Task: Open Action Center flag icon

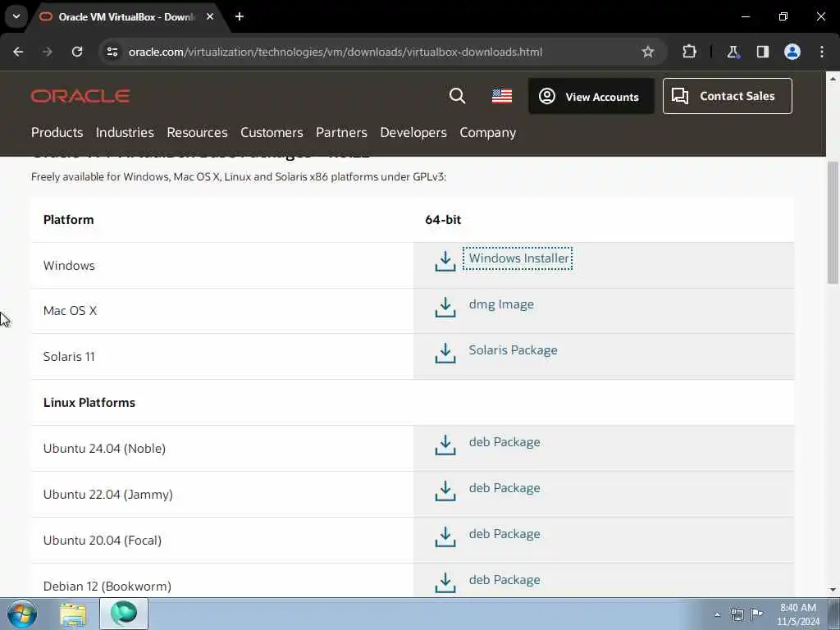Action: coord(756,614)
